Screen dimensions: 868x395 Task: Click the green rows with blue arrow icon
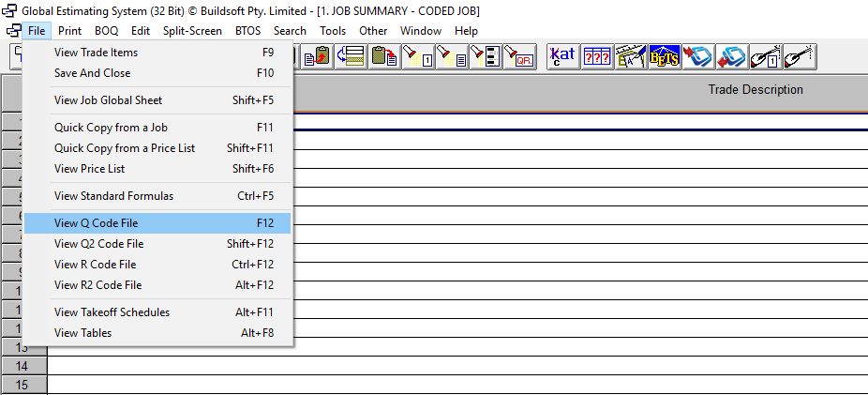[x=351, y=56]
